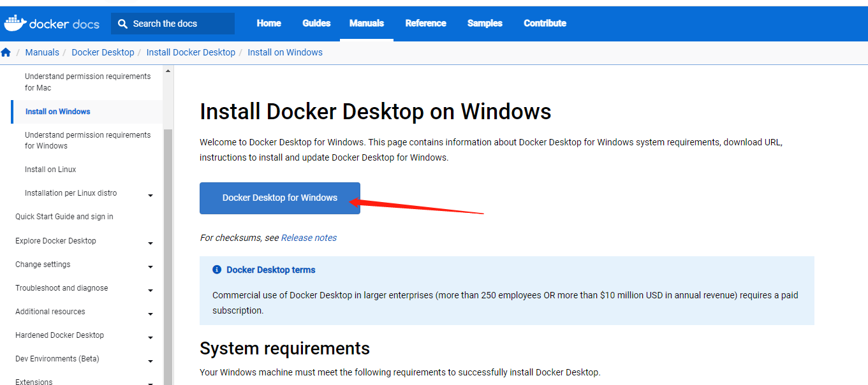
Task: Click the info icon beside Docker Desktop terms
Action: [x=217, y=270]
